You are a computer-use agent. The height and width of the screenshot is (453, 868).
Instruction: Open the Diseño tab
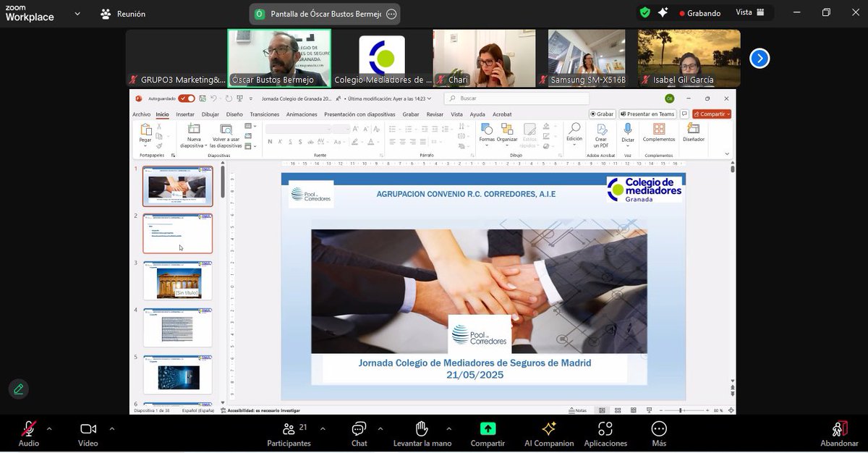(x=234, y=114)
